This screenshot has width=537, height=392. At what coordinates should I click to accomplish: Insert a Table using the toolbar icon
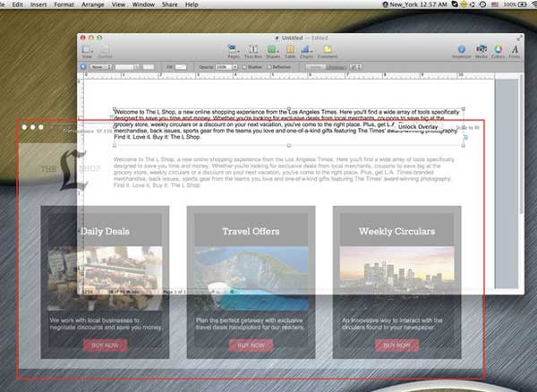pos(290,51)
